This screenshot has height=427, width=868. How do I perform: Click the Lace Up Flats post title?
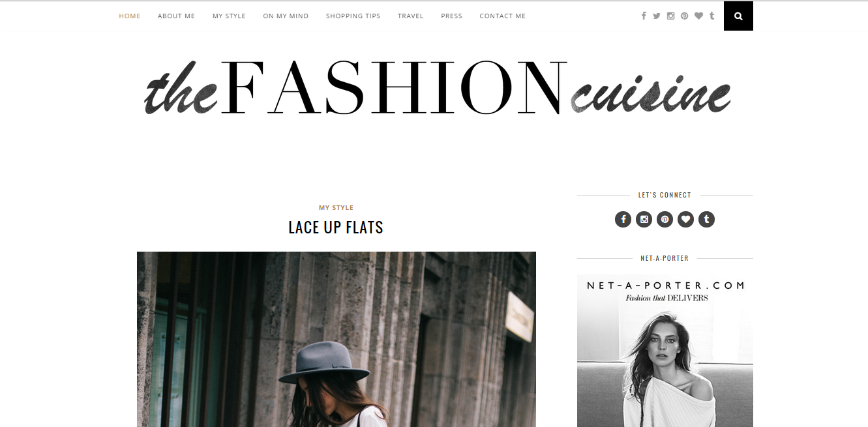pos(336,228)
